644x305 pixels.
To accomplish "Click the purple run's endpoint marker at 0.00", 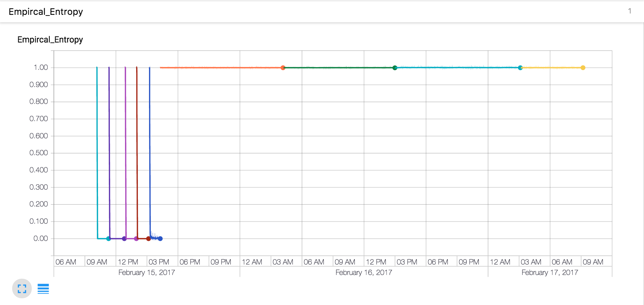I will pos(124,239).
